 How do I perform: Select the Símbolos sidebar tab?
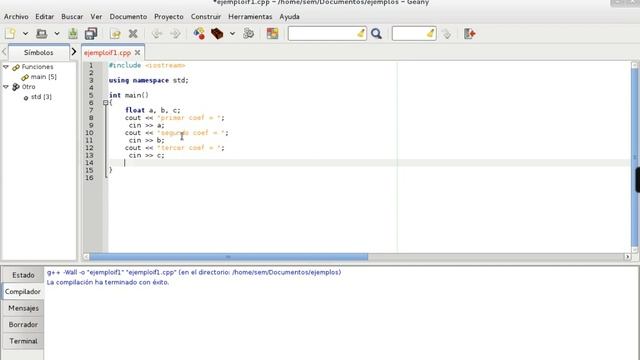point(38,53)
